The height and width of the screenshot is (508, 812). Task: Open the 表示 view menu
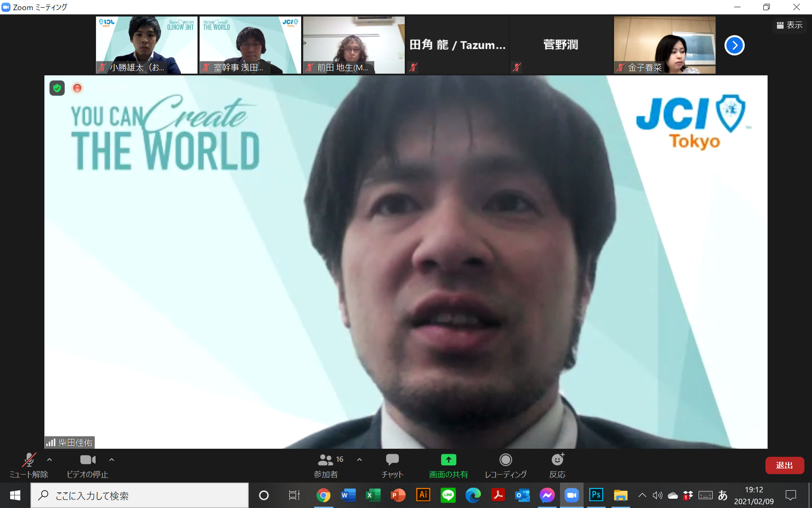click(789, 25)
